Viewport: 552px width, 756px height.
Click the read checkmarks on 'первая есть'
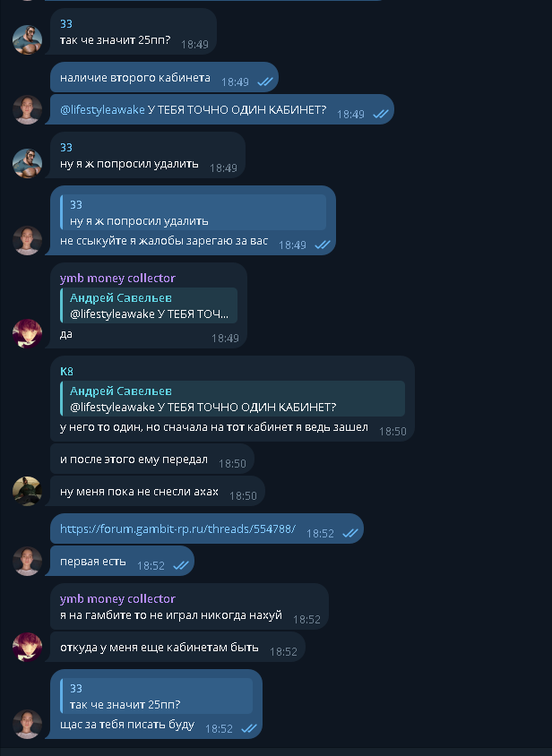pos(180,565)
